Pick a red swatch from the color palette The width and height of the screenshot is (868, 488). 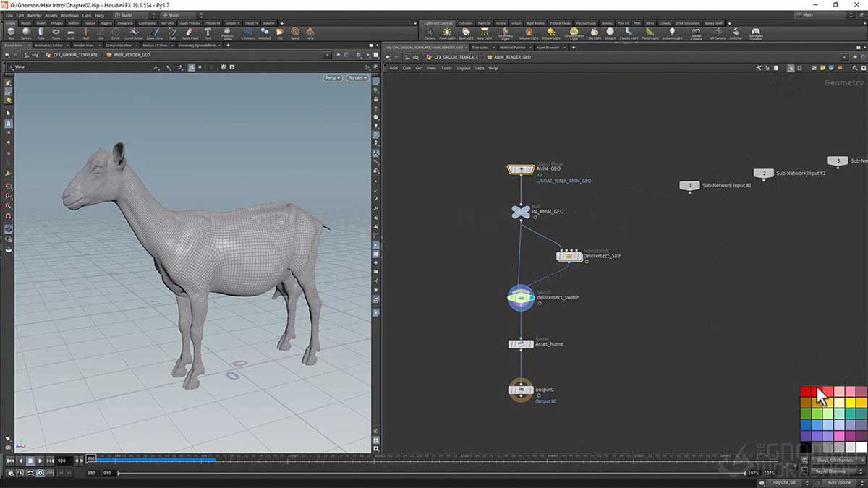click(x=806, y=390)
